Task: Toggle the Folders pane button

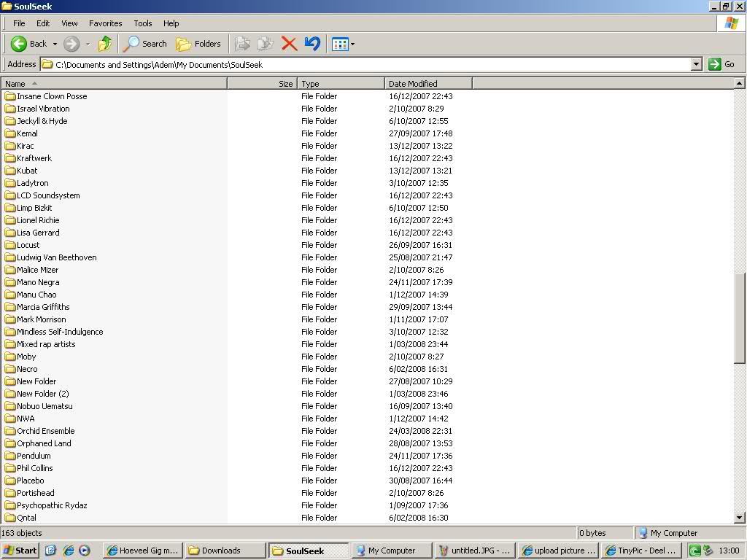Action: coord(198,44)
